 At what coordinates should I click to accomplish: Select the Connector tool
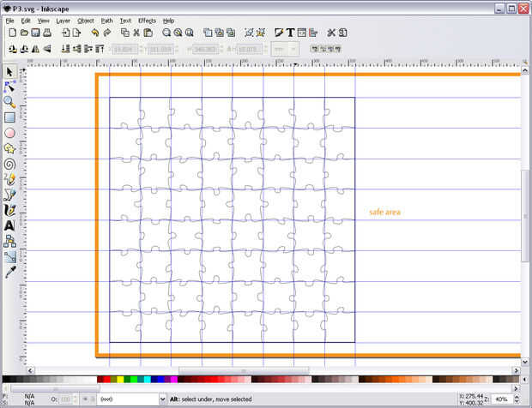(9, 241)
